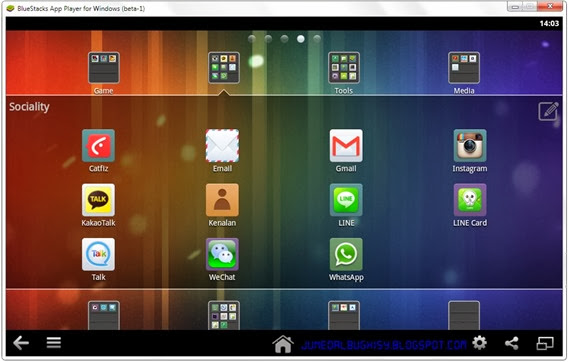569x362 pixels.
Task: Click the Sociality folder title
Action: pyautogui.click(x=29, y=107)
